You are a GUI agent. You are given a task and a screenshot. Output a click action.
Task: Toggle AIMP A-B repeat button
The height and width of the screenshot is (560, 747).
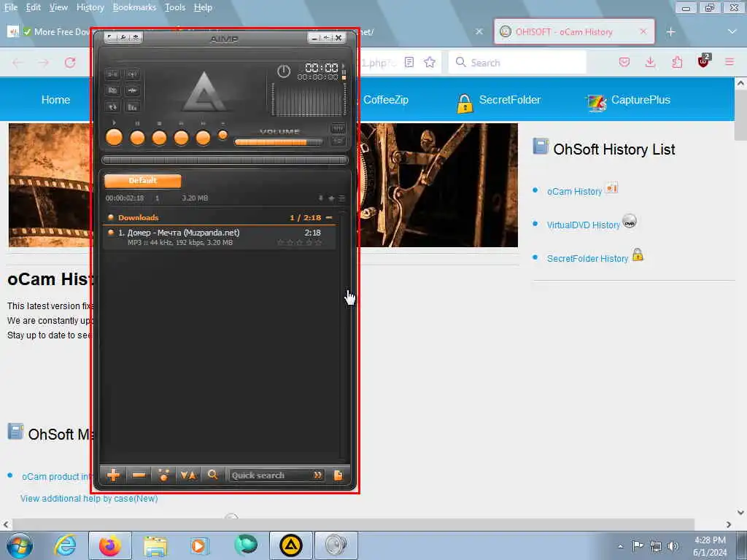coord(112,74)
